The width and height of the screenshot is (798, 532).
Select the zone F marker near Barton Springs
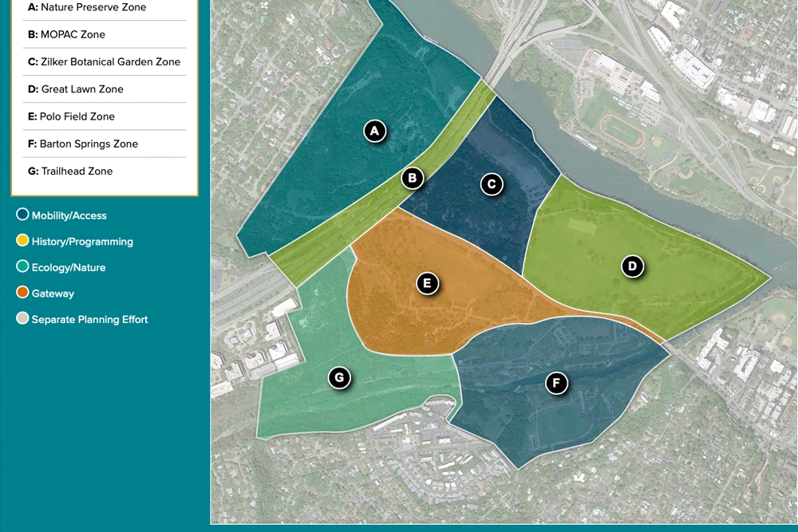[556, 383]
